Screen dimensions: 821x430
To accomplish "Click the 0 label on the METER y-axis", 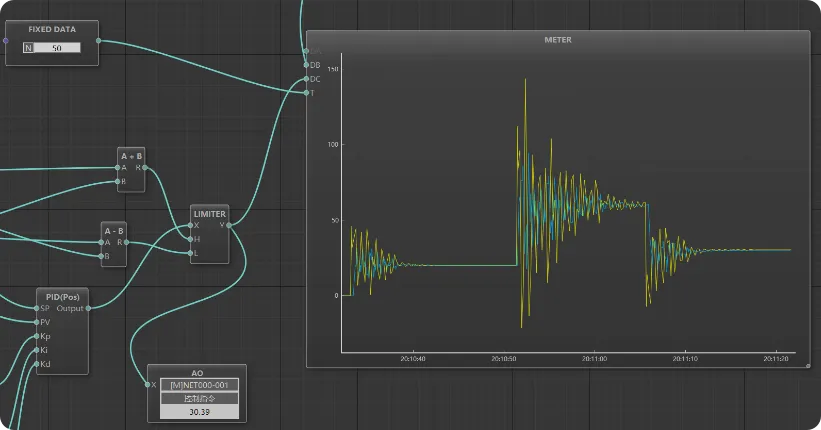I will click(x=336, y=296).
